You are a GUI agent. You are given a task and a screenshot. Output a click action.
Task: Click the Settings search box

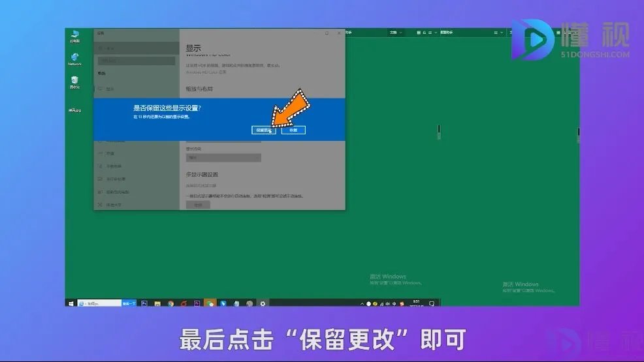(137, 61)
